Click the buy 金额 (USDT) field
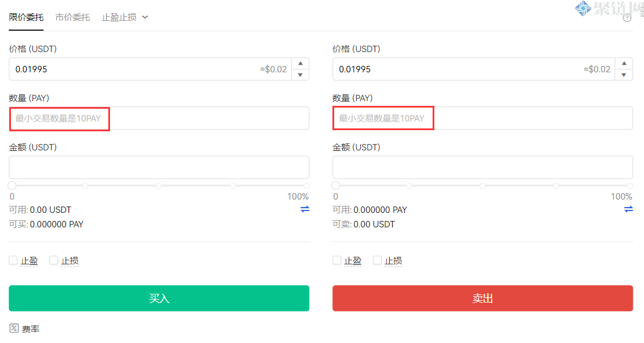This screenshot has height=343, width=644. point(159,167)
